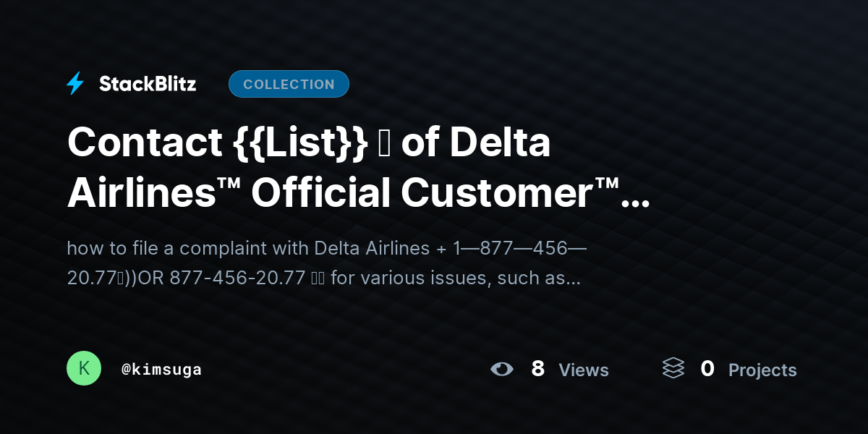Screen dimensions: 868x434
Task: Click the 'Airlines™ Official Customer™' title line
Action: point(344,192)
